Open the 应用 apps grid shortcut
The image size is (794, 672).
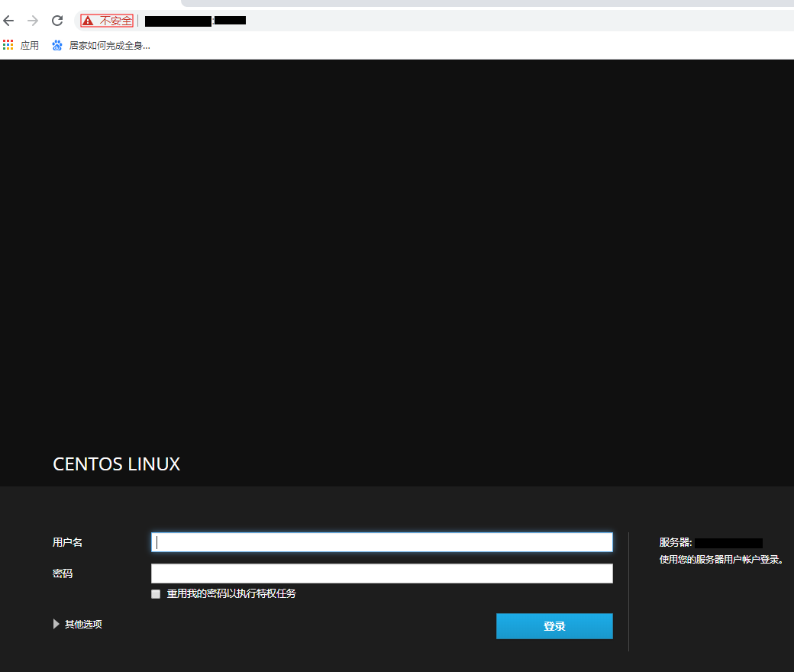coord(21,46)
